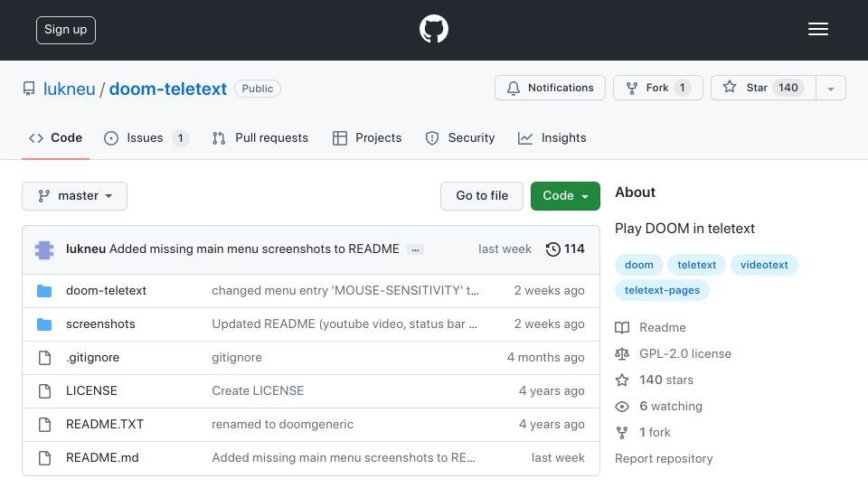Open the hamburger navigation menu
Screen dimensions: 868x488
pos(817,29)
